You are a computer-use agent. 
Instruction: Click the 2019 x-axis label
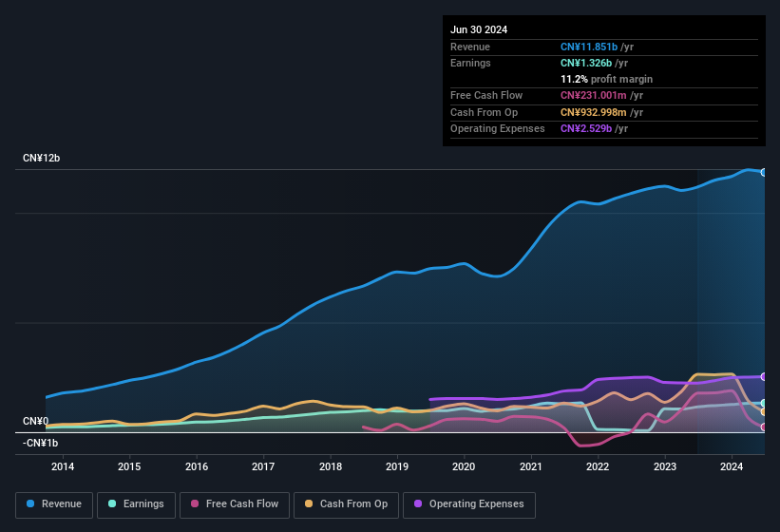(397, 466)
